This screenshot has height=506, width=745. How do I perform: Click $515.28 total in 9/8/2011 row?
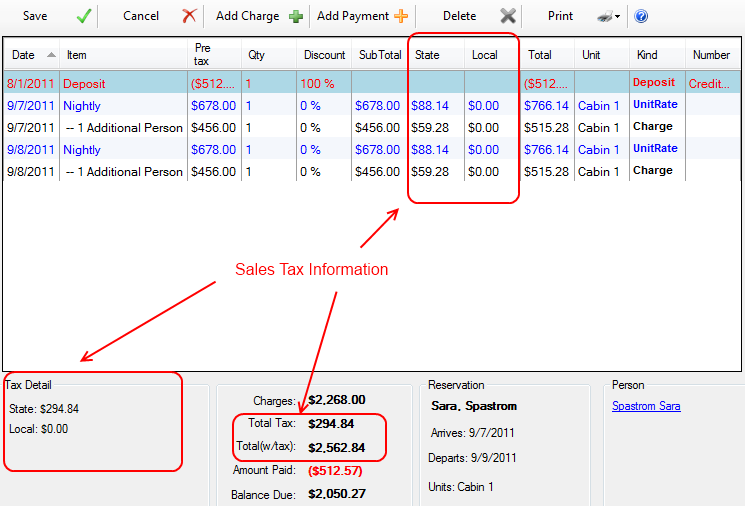coord(546,172)
